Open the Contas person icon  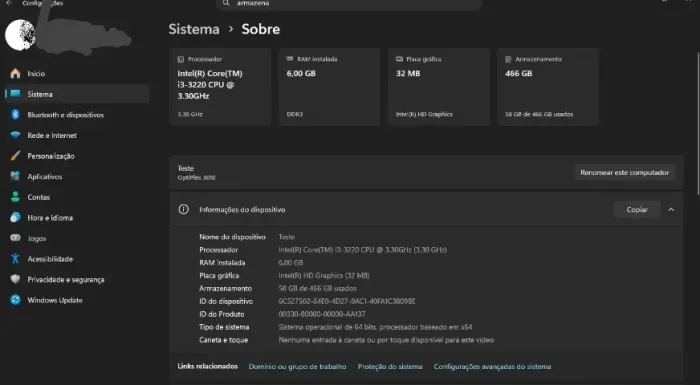16,197
